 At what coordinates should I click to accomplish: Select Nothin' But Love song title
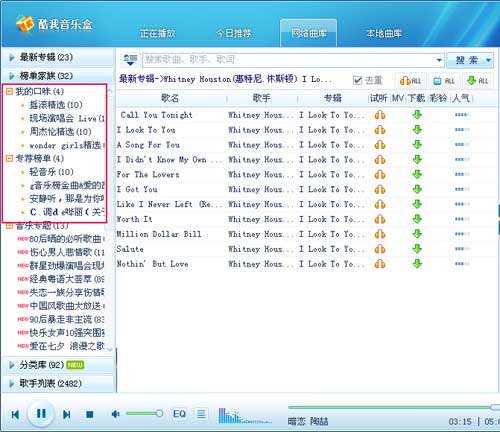pos(152,264)
